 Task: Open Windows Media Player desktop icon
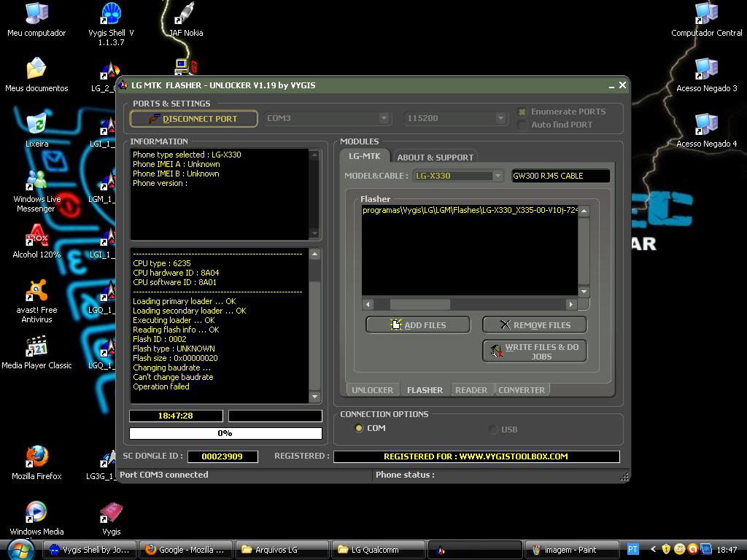click(x=36, y=519)
